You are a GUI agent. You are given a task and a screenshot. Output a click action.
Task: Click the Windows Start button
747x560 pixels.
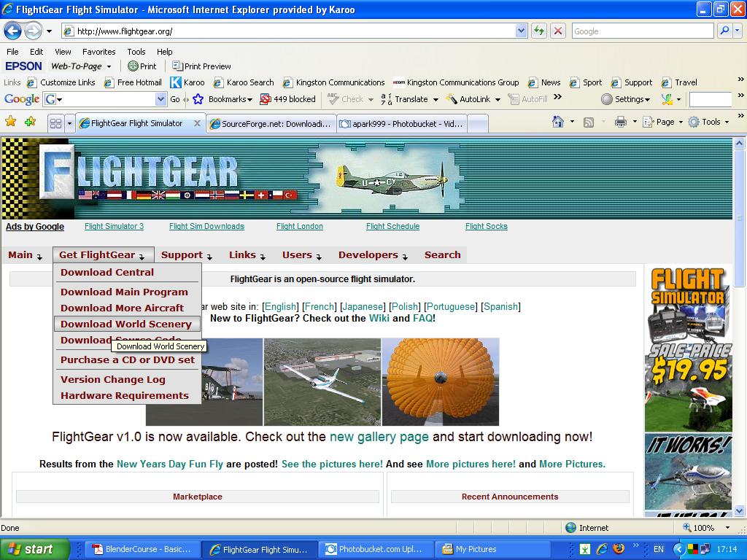(35, 549)
